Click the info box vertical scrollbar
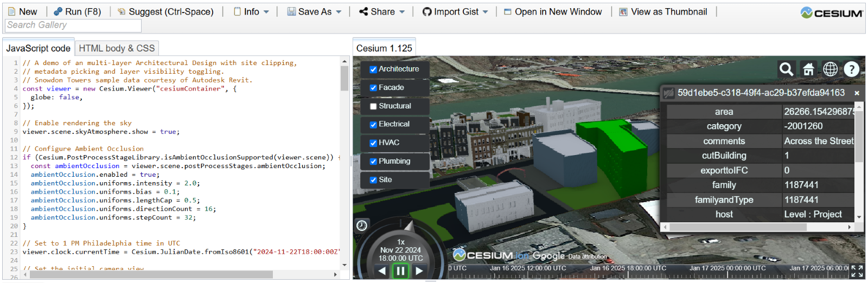Image resolution: width=868 pixels, height=283 pixels. 859,137
